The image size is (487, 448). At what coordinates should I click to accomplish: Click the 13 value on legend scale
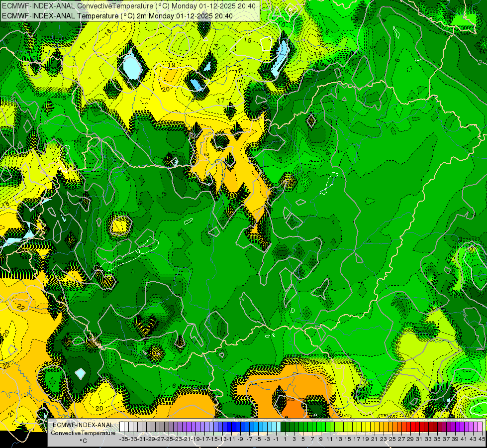click(x=339, y=439)
